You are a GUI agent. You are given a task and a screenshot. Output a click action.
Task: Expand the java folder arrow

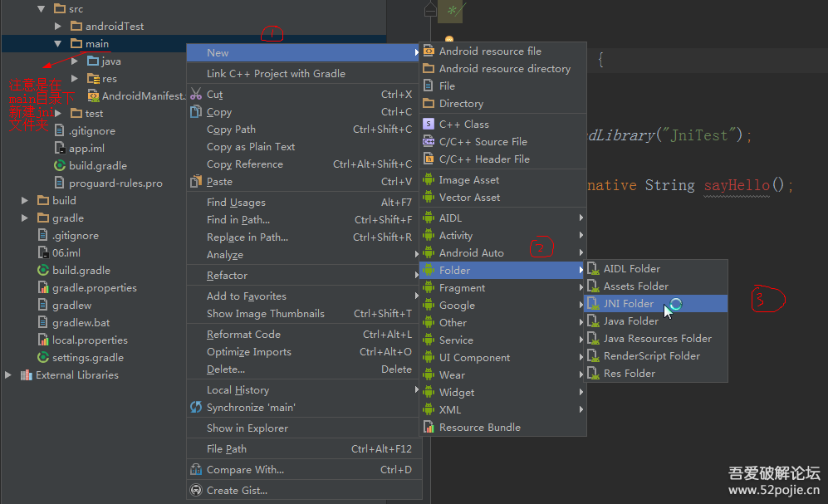point(75,61)
